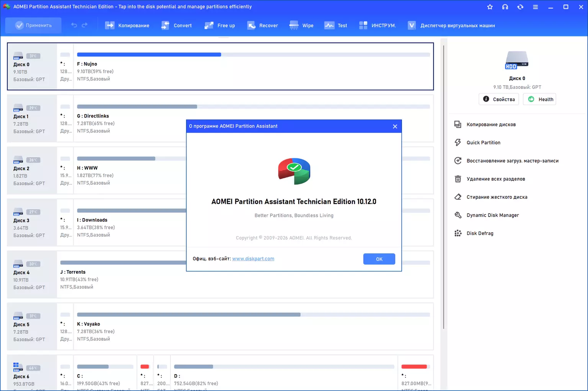Click the F: Nujno usage bar
Image resolution: width=588 pixels, height=391 pixels.
(253, 54)
